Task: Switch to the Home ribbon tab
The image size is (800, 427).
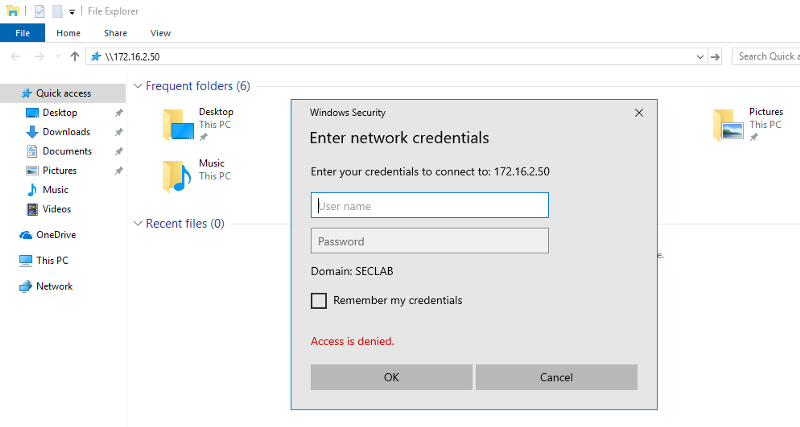Action: tap(68, 33)
